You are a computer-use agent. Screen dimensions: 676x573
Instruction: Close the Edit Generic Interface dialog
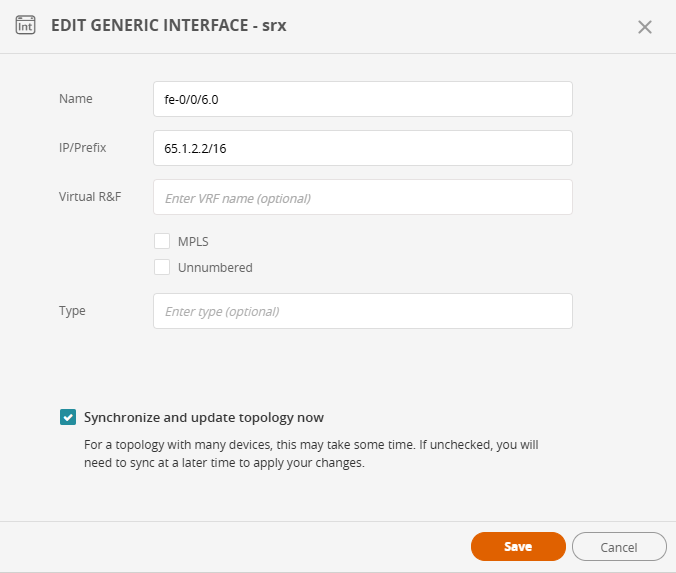pos(645,27)
